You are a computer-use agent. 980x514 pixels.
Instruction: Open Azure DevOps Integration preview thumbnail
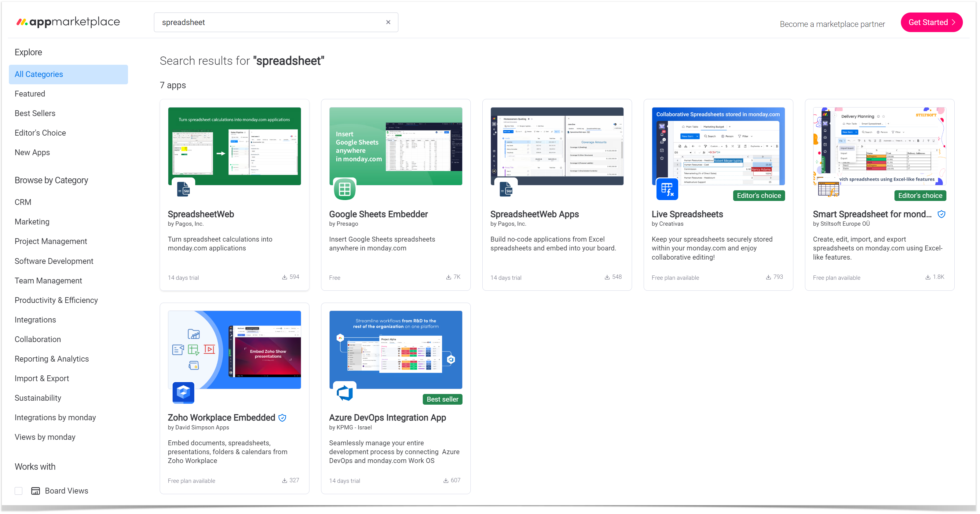(x=396, y=350)
